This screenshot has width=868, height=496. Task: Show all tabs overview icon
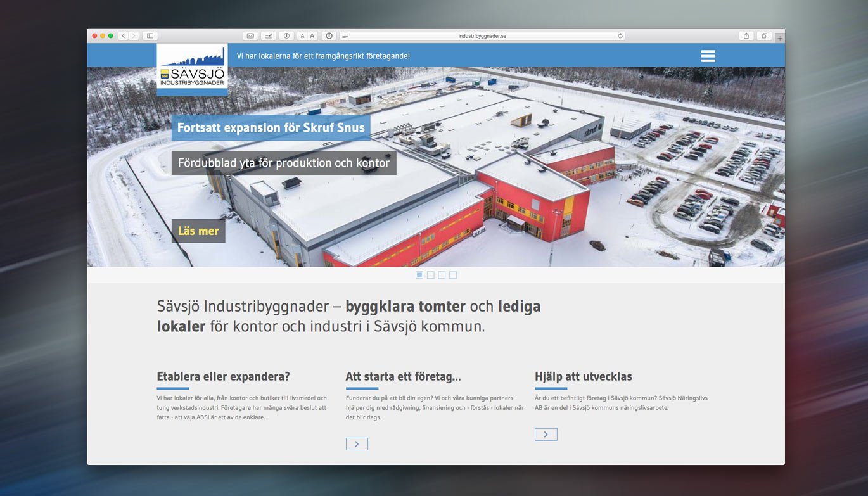point(764,36)
